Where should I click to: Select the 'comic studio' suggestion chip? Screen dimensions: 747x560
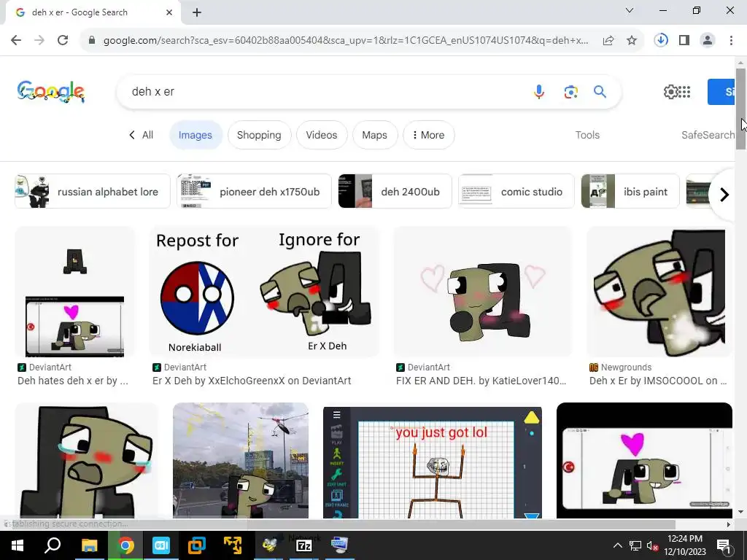(516, 191)
